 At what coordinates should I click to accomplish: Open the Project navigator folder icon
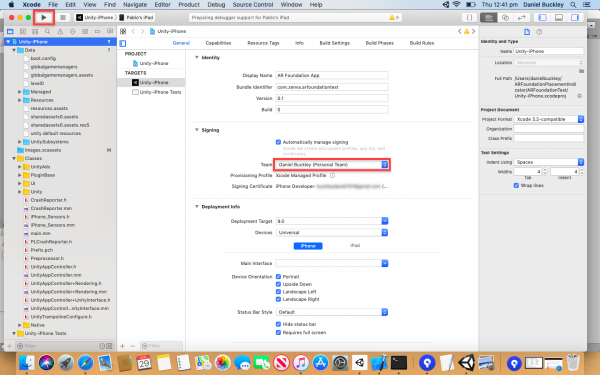(10, 31)
